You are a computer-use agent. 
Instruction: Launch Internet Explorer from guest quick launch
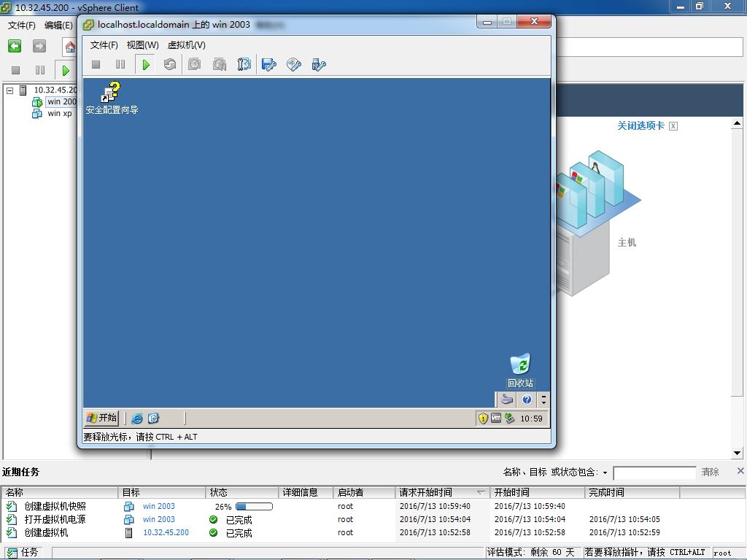click(136, 419)
